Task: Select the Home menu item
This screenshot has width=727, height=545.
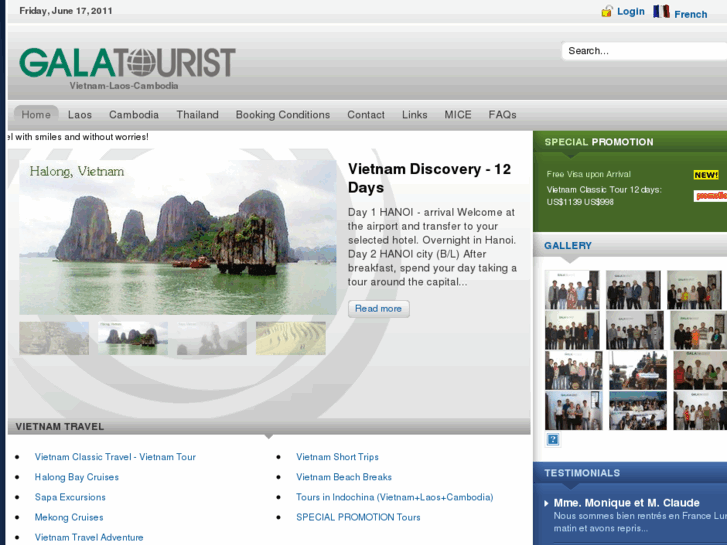Action: [x=36, y=115]
